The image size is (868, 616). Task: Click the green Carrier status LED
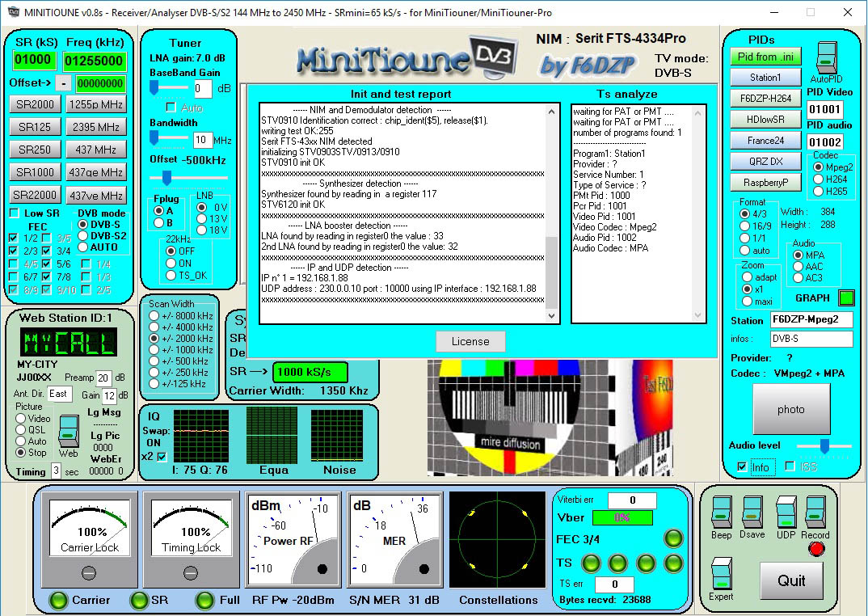click(x=58, y=601)
